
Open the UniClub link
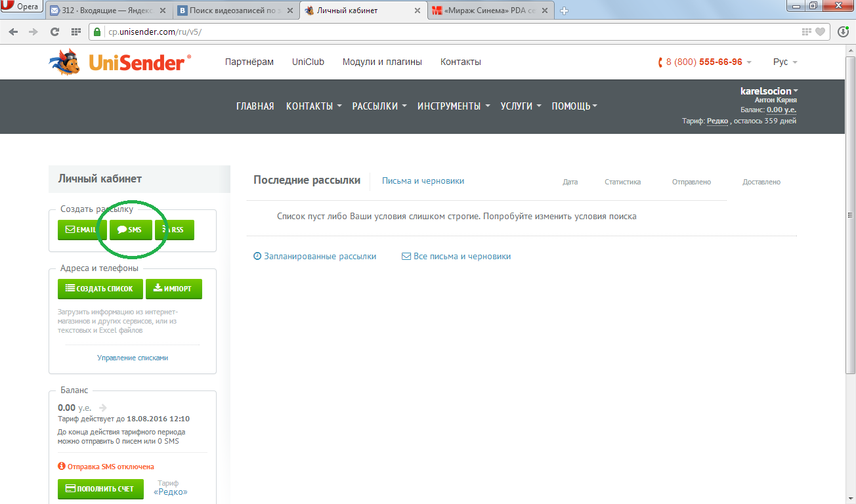(309, 62)
